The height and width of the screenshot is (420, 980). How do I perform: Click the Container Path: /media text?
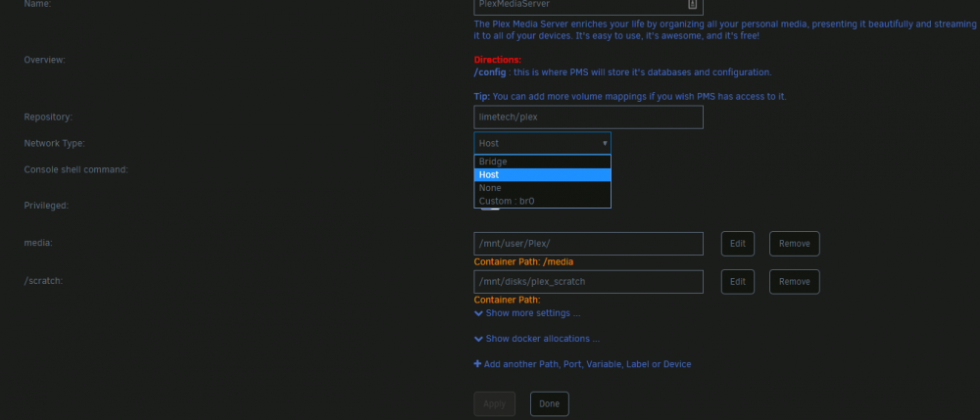coord(523,261)
